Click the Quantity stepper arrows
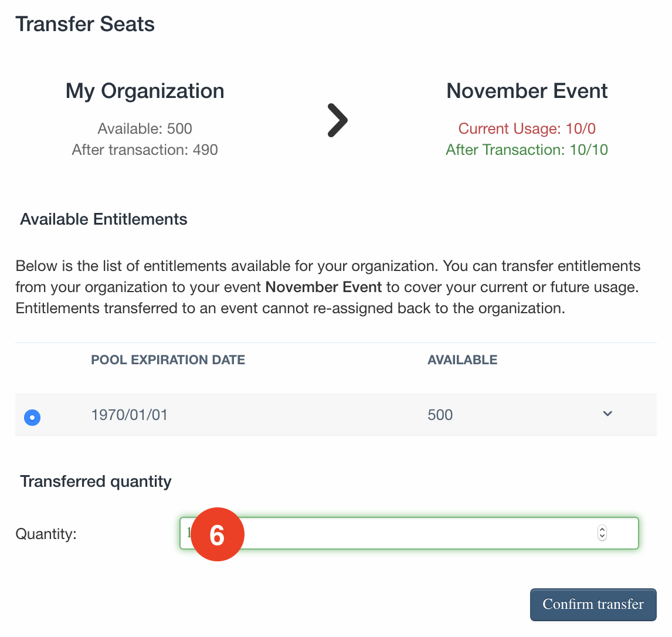The image size is (672, 637). click(602, 533)
